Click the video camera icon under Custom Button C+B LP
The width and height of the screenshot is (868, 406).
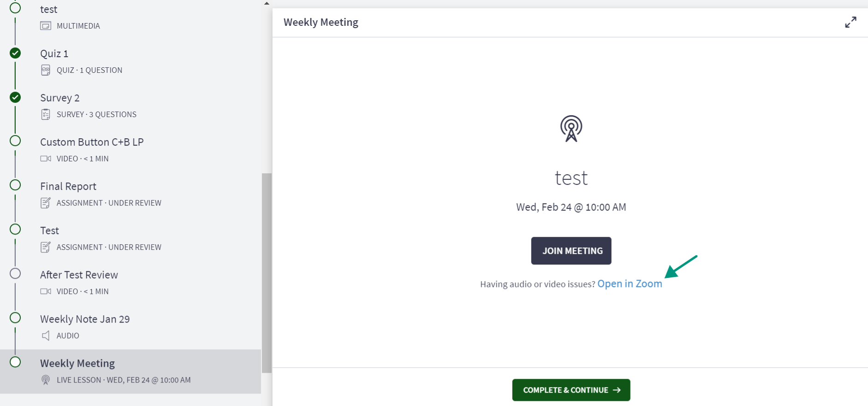46,159
